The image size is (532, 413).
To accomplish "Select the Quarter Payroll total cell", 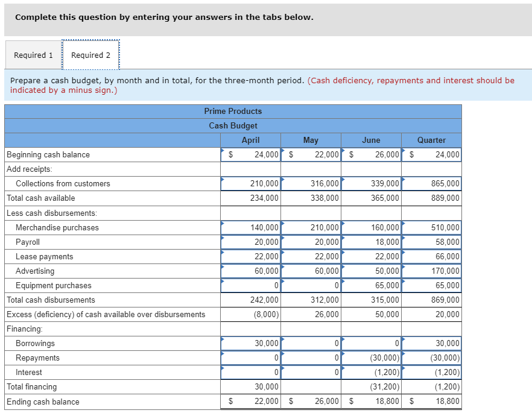I will [431, 242].
